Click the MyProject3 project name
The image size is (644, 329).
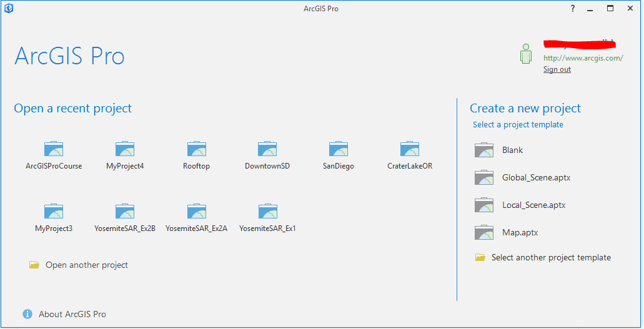pyautogui.click(x=54, y=228)
